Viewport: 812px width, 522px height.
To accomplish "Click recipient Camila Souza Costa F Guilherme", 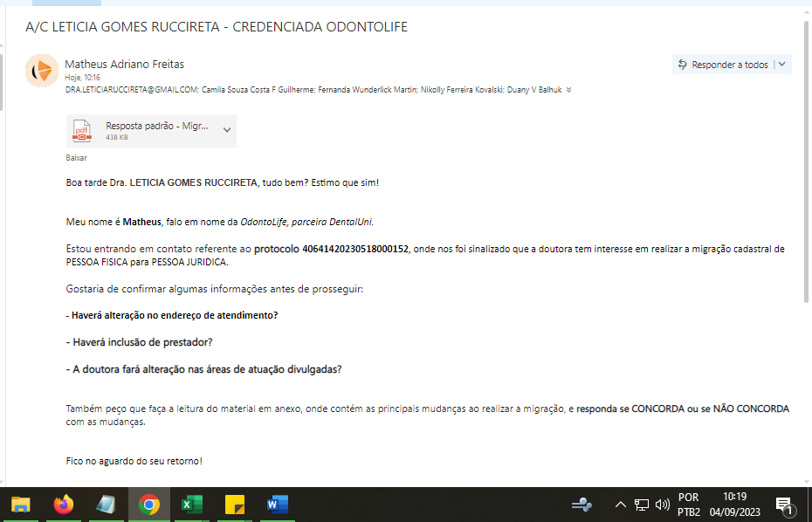I will click(x=258, y=90).
